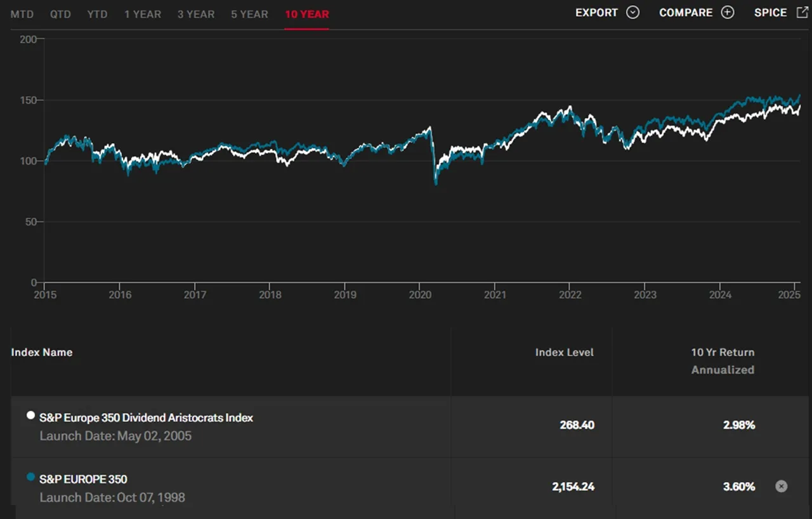The height and width of the screenshot is (519, 812).
Task: Switch to the 3 YEAR tab
Action: 196,14
